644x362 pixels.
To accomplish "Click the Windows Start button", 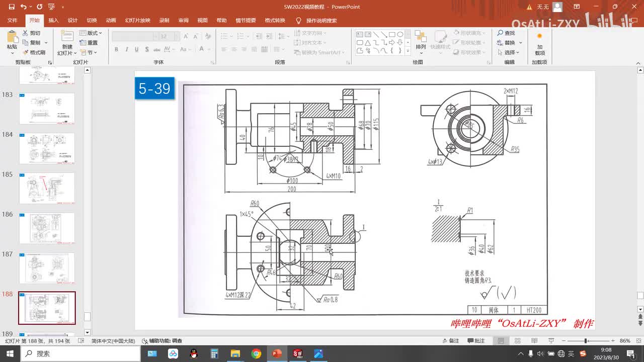I will 9,353.
